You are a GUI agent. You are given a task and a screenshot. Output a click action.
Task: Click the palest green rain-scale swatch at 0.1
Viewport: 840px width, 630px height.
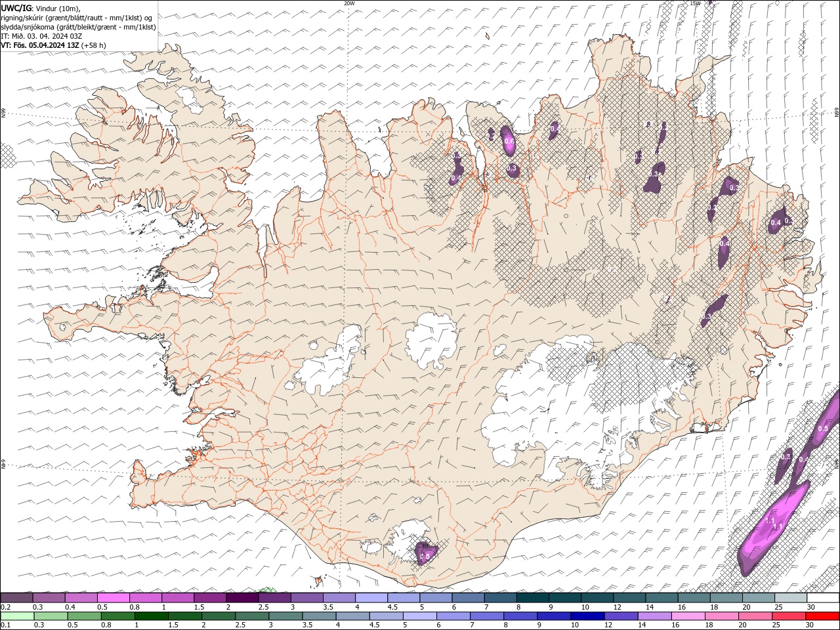point(17,616)
